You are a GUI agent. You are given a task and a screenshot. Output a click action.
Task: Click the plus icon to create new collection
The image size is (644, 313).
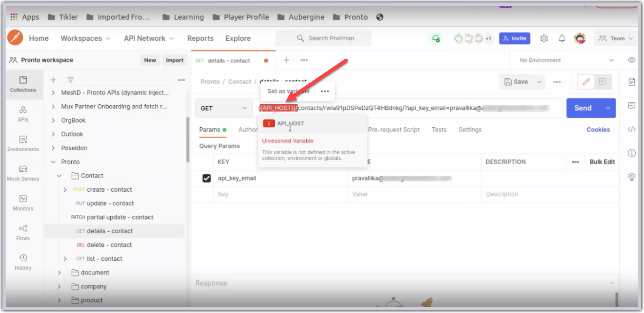(53, 80)
